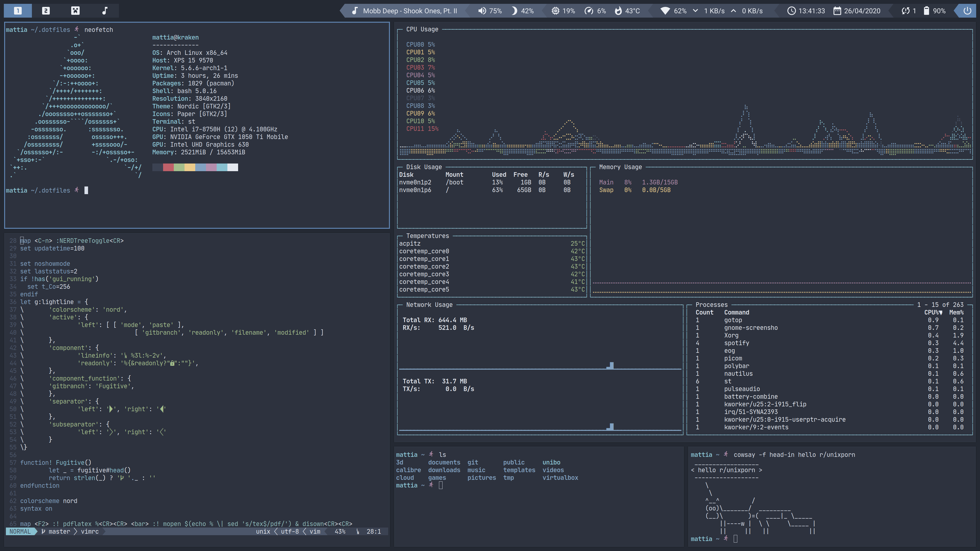
Task: Click the cursor in the cowsay terminal prompt
Action: (x=735, y=539)
